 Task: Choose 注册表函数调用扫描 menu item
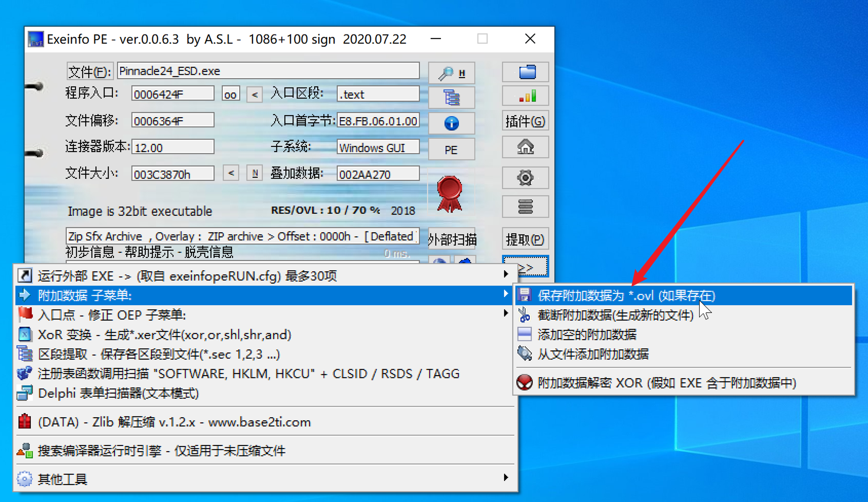pos(266,373)
